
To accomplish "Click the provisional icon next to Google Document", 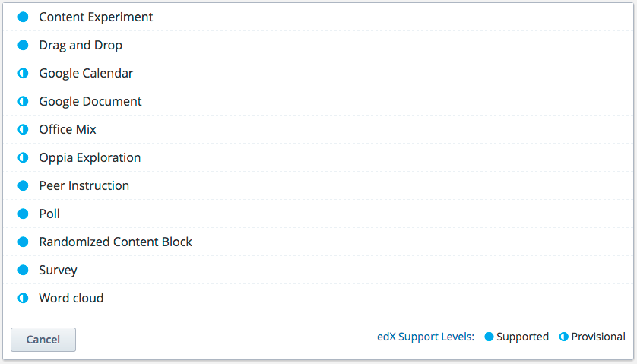I will (x=23, y=101).
